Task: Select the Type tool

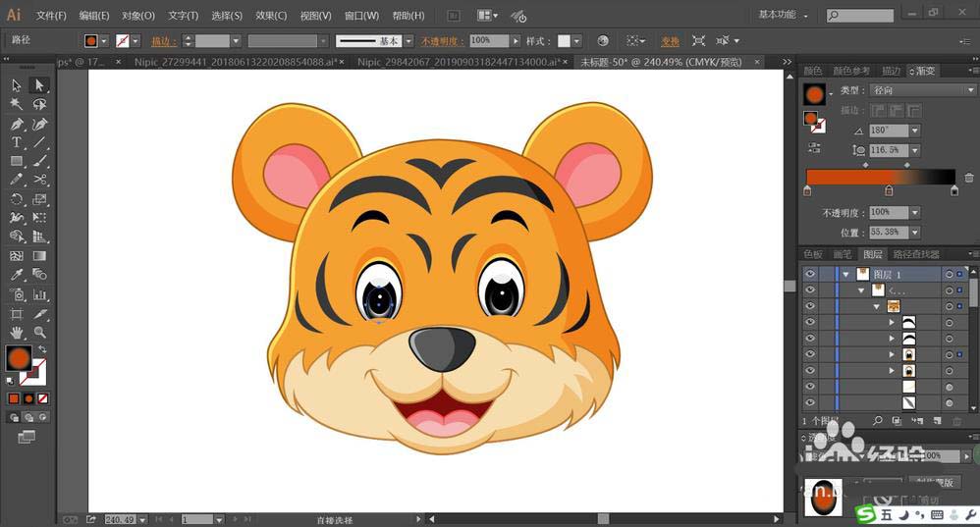Action: point(17,143)
